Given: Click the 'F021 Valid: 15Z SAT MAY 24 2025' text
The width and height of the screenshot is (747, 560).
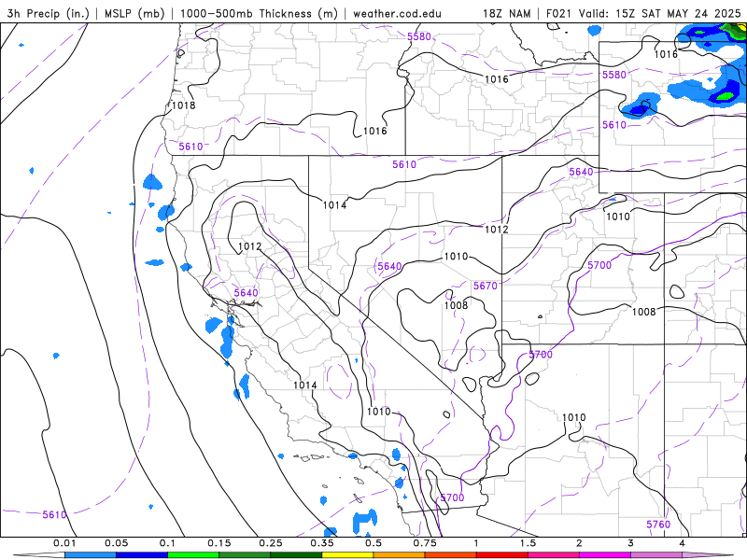Looking at the screenshot, I should click(x=643, y=14).
